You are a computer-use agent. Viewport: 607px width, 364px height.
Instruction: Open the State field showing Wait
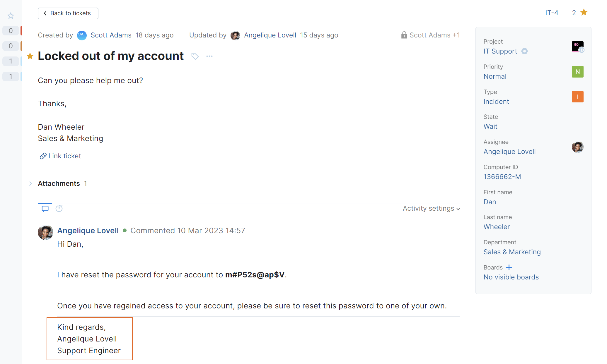pyautogui.click(x=490, y=126)
